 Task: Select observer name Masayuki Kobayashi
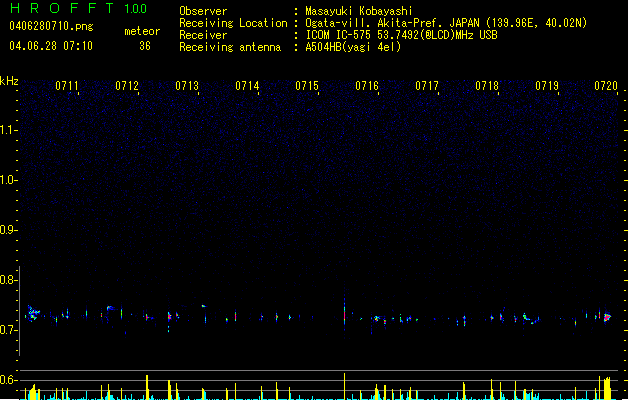pos(358,11)
